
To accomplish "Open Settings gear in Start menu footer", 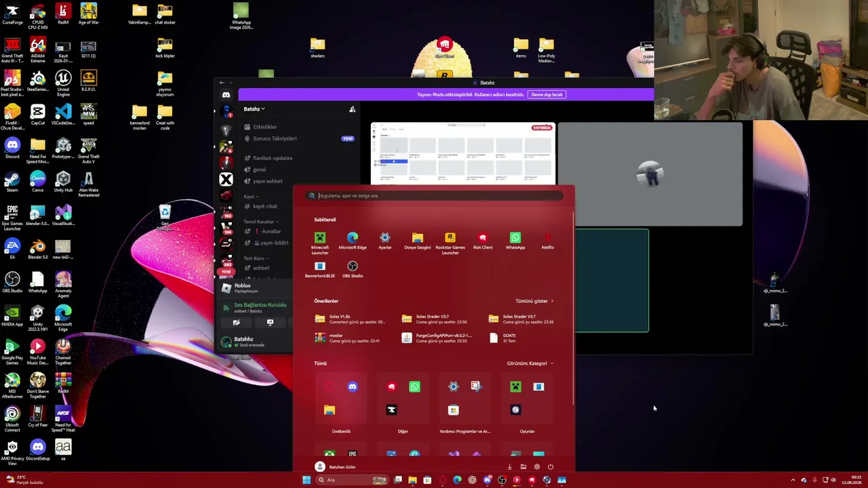I will click(x=536, y=467).
